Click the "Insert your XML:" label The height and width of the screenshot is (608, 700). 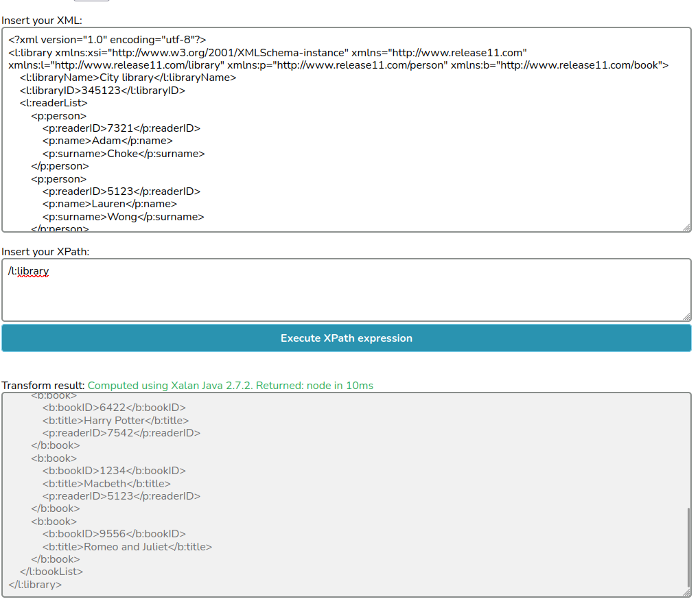(x=42, y=20)
